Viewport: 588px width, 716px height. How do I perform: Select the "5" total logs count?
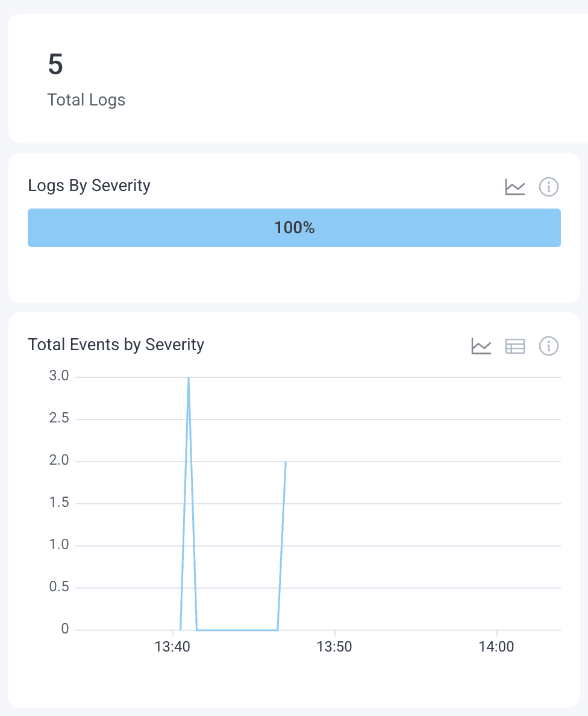pyautogui.click(x=55, y=64)
